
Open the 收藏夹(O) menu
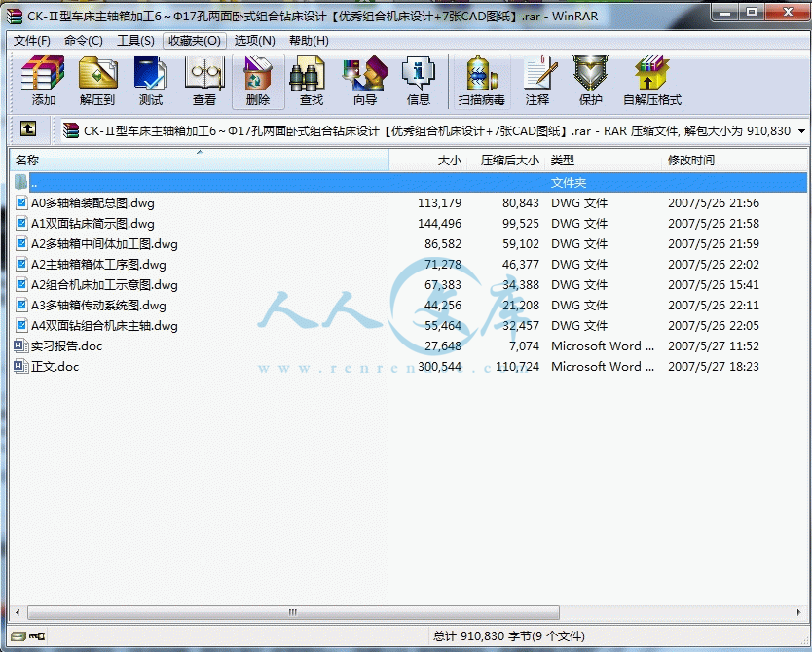coord(194,40)
